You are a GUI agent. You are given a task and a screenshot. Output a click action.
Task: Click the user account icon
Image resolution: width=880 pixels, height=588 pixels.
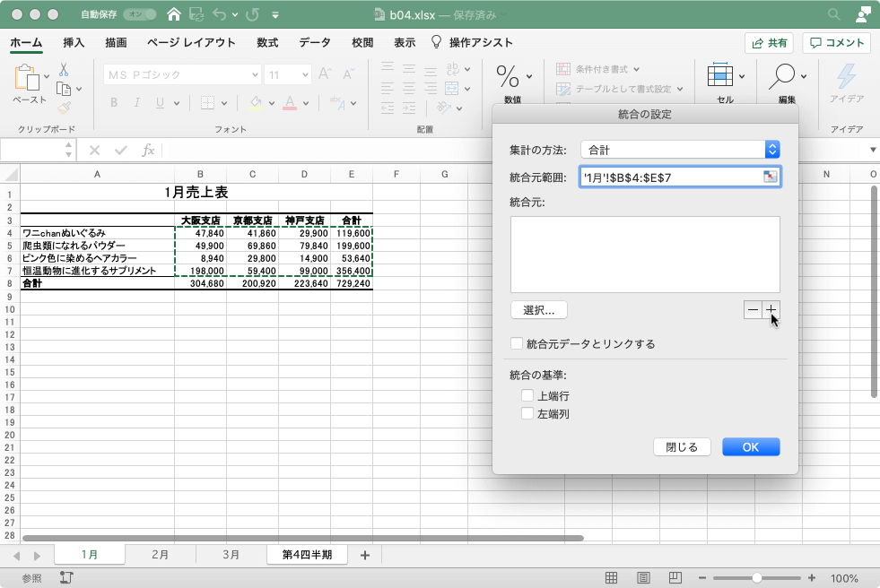[x=863, y=14]
